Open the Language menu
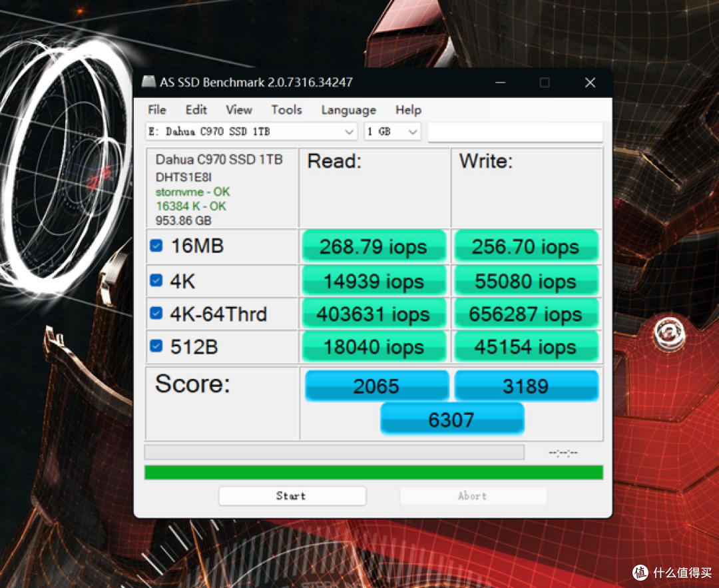719x588 pixels. point(349,110)
